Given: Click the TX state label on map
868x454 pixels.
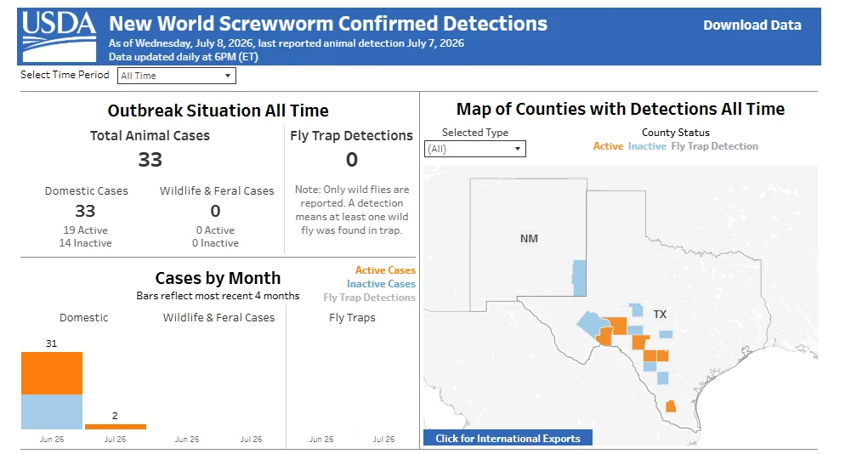Looking at the screenshot, I should (660, 315).
